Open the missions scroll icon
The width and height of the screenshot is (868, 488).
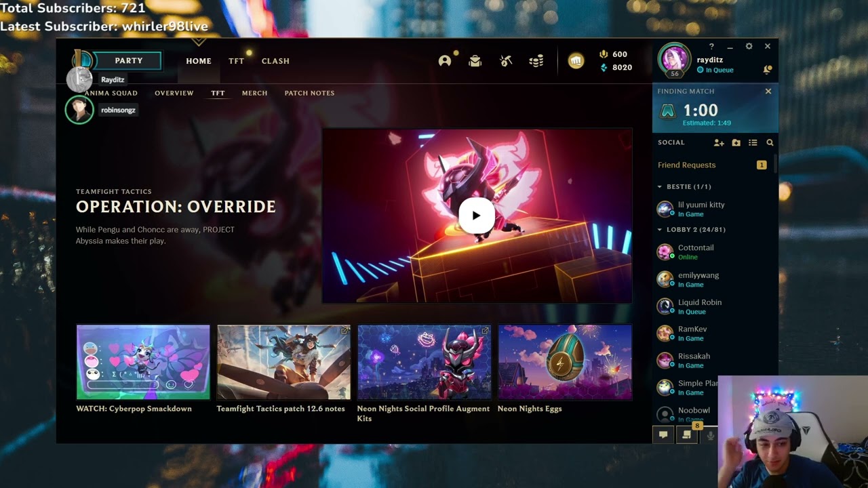click(x=687, y=435)
